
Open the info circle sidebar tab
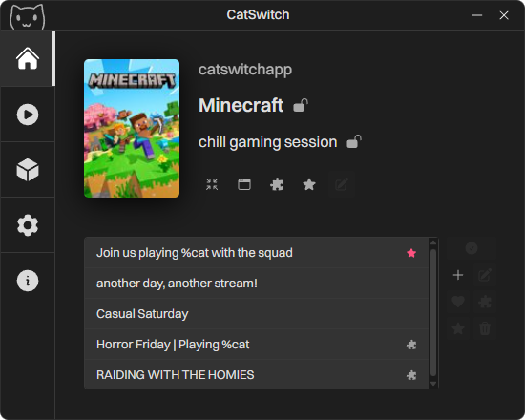(28, 281)
